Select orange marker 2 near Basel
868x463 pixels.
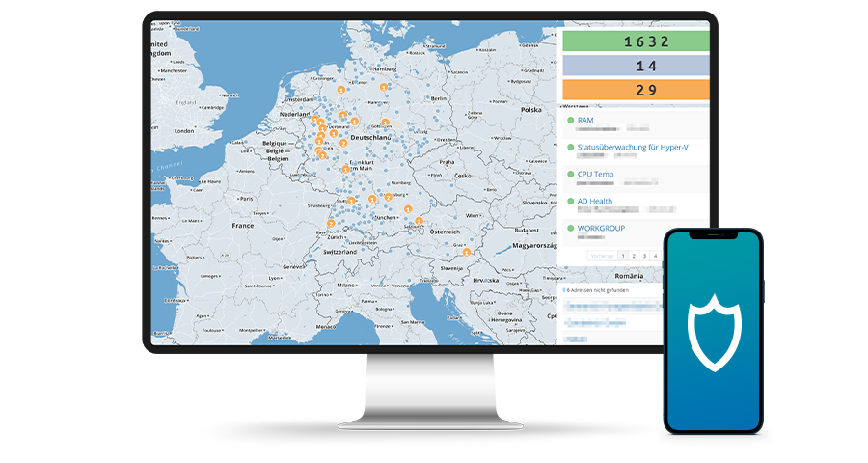pos(331,224)
